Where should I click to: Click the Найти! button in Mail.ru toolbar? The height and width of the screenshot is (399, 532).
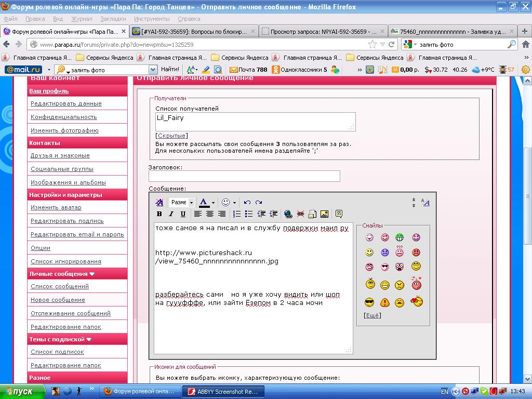(170, 70)
